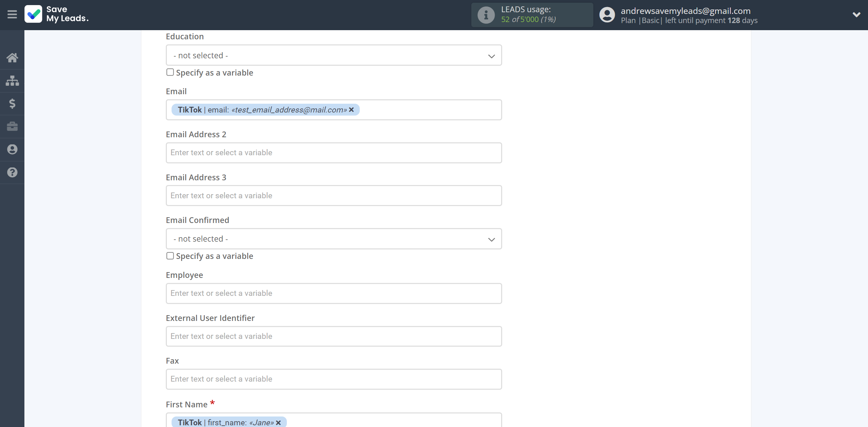Click the hierarchy/connections icon in sidebar
Image resolution: width=868 pixels, height=427 pixels.
click(x=12, y=80)
